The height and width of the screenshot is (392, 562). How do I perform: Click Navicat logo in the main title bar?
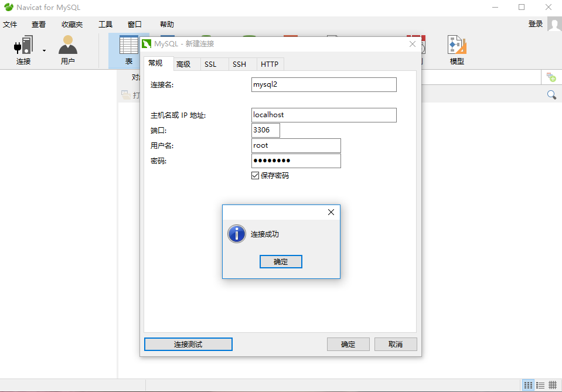coord(9,7)
